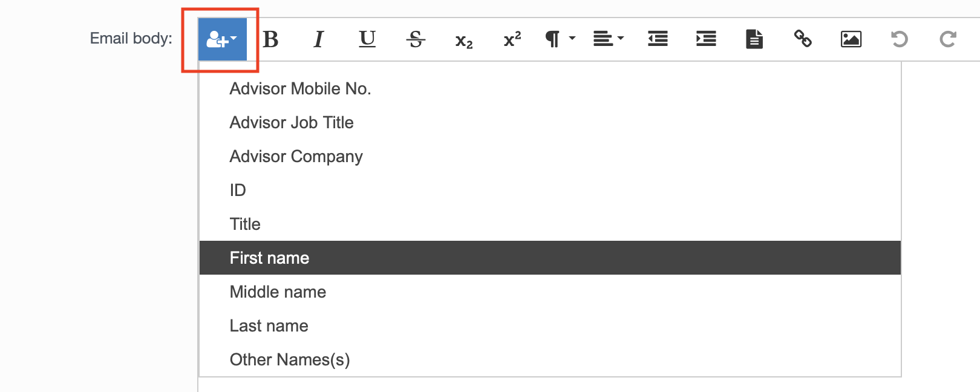Open the paragraph format dropdown
This screenshot has height=392, width=980.
(x=558, y=39)
